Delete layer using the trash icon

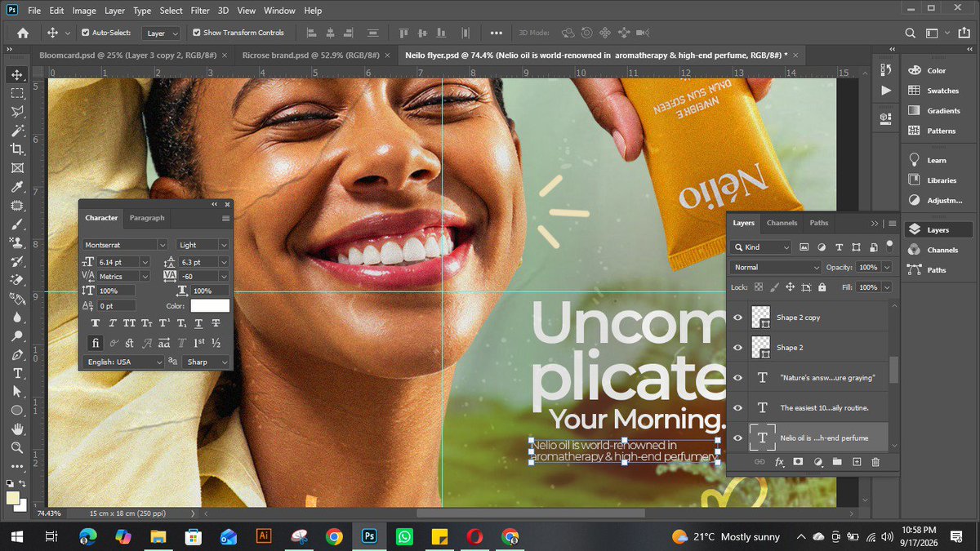pos(875,462)
